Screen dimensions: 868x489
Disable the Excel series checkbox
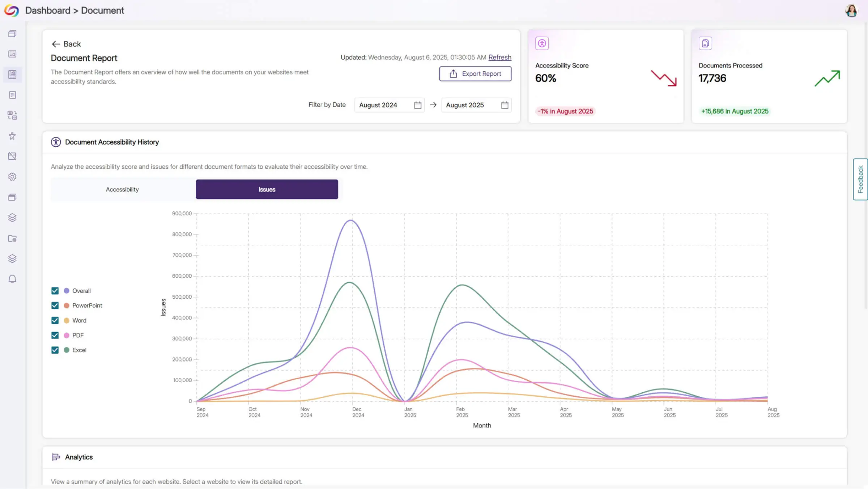point(55,350)
